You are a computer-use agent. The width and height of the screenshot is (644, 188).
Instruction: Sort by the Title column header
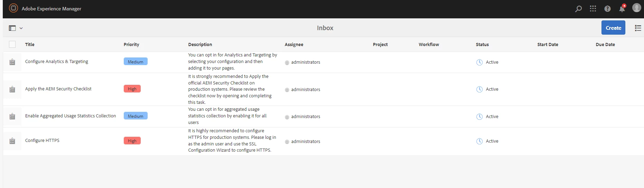coord(30,44)
